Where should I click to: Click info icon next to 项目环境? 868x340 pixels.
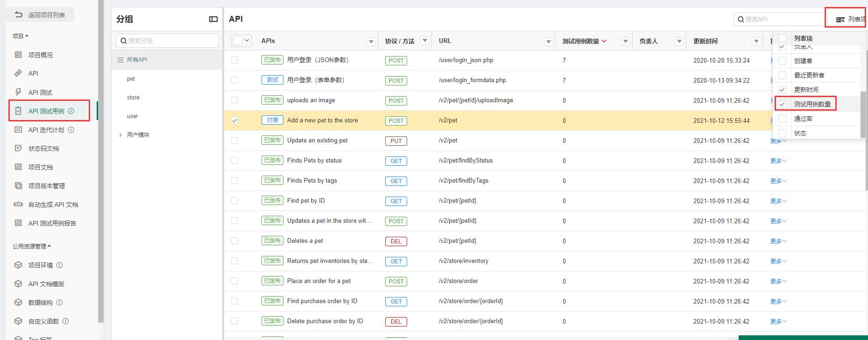pos(59,265)
